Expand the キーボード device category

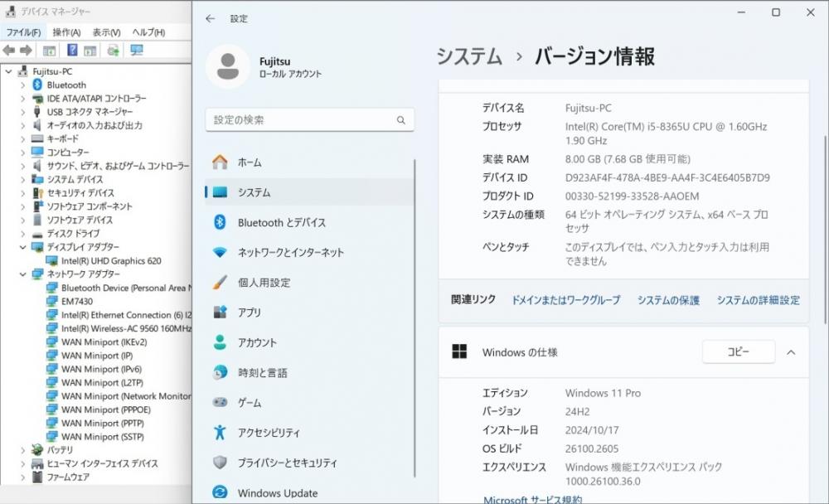(22, 139)
